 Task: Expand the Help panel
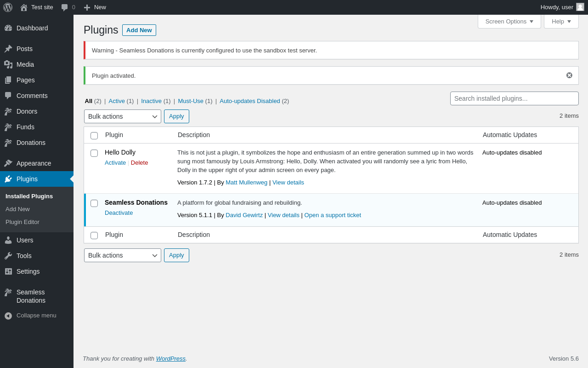tap(561, 21)
